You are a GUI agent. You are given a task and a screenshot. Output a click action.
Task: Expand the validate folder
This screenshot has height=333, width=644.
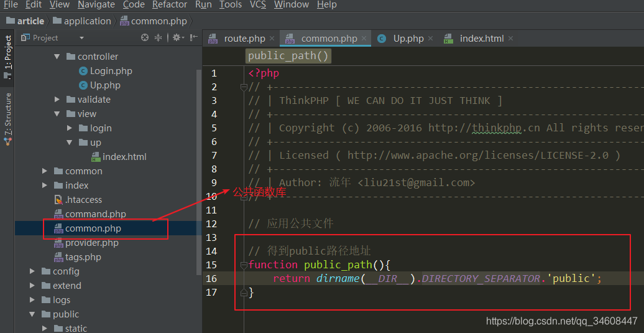point(57,100)
